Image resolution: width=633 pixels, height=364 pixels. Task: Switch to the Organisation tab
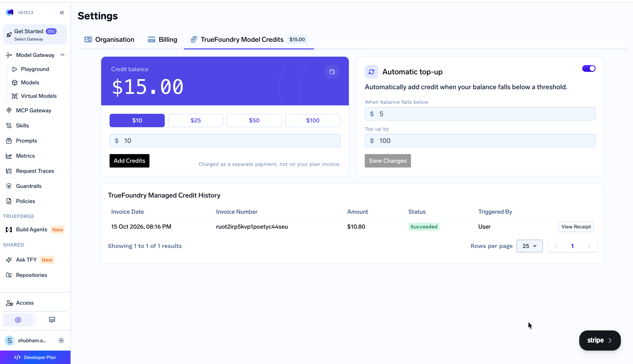pos(109,39)
